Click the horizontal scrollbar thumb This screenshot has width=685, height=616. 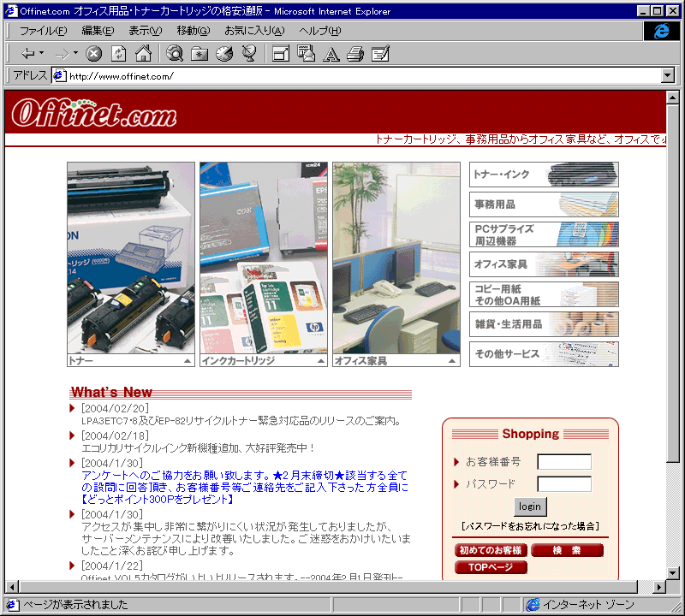point(329,587)
